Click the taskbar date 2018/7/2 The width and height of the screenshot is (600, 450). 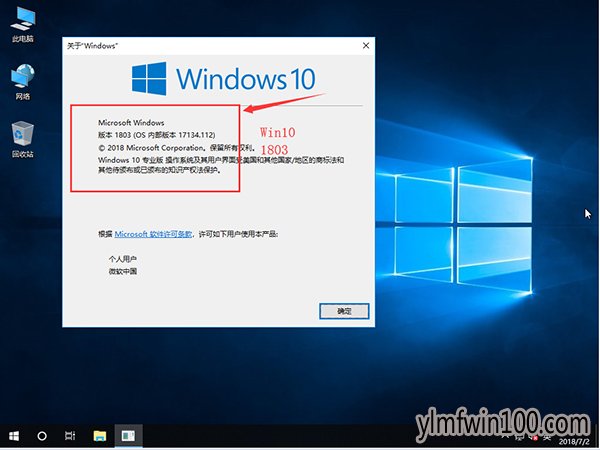tap(574, 442)
